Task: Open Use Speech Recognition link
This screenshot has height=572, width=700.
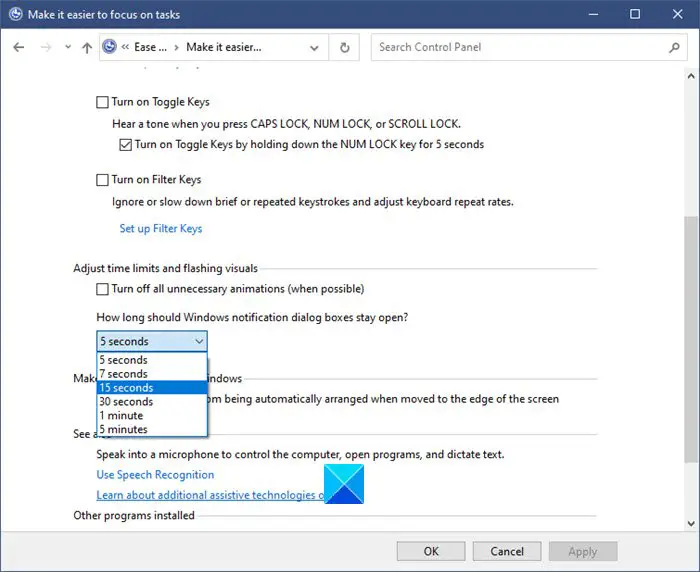Action: click(x=155, y=475)
